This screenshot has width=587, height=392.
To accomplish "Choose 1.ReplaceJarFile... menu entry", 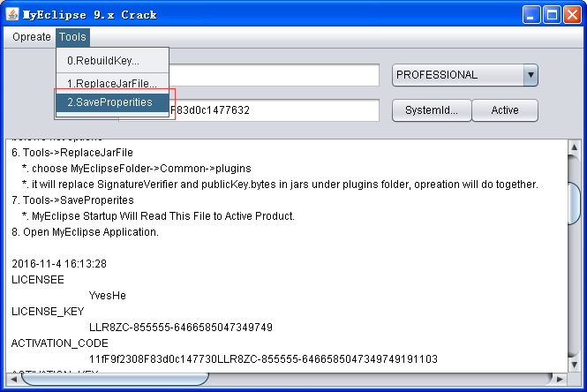I will pyautogui.click(x=112, y=83).
